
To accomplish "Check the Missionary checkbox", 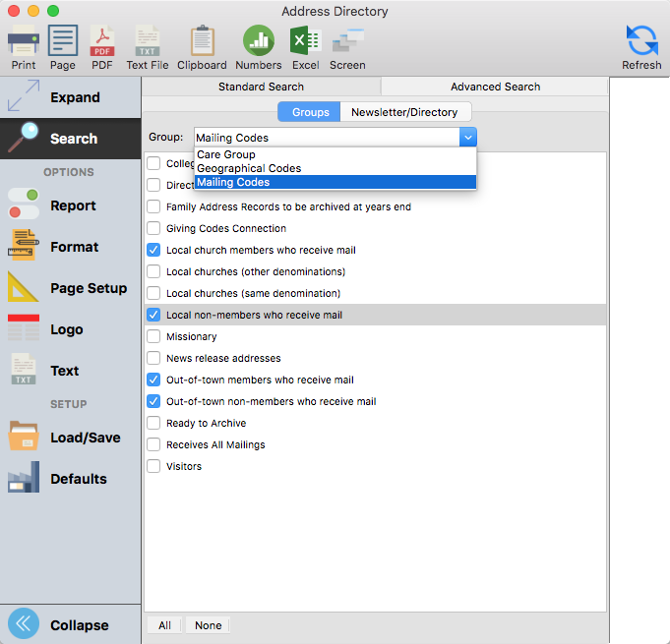I will pos(153,336).
